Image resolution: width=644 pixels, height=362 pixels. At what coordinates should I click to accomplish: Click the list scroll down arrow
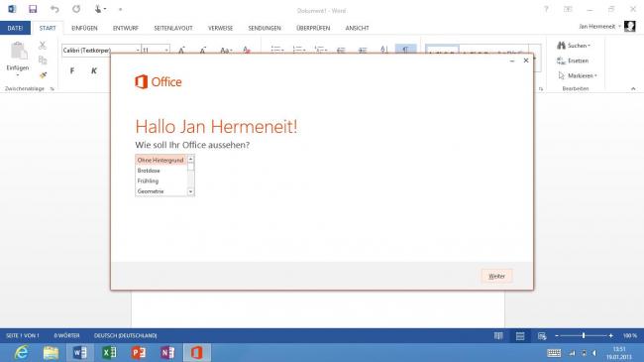(x=190, y=191)
